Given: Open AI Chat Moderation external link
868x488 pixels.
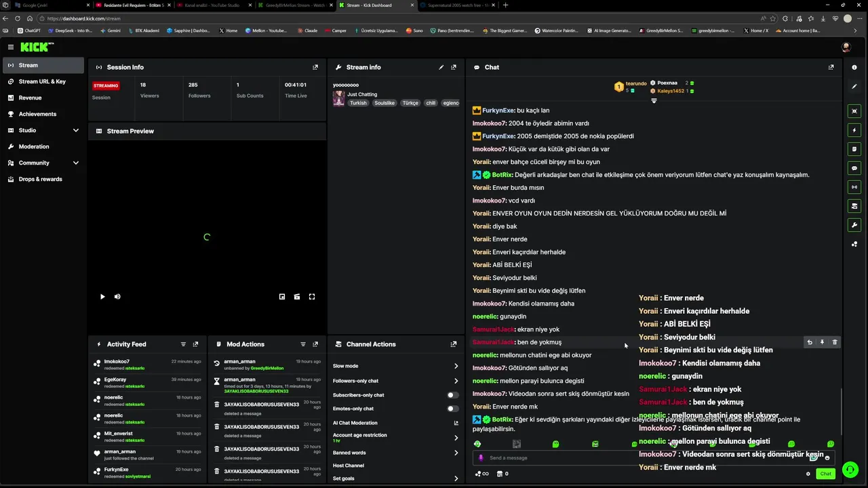Looking at the screenshot, I should click(x=456, y=423).
